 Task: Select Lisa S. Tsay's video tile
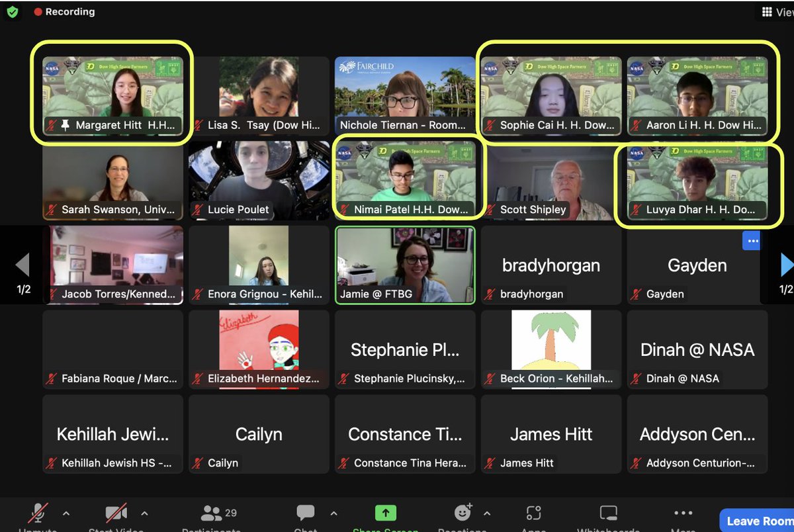pyautogui.click(x=259, y=95)
